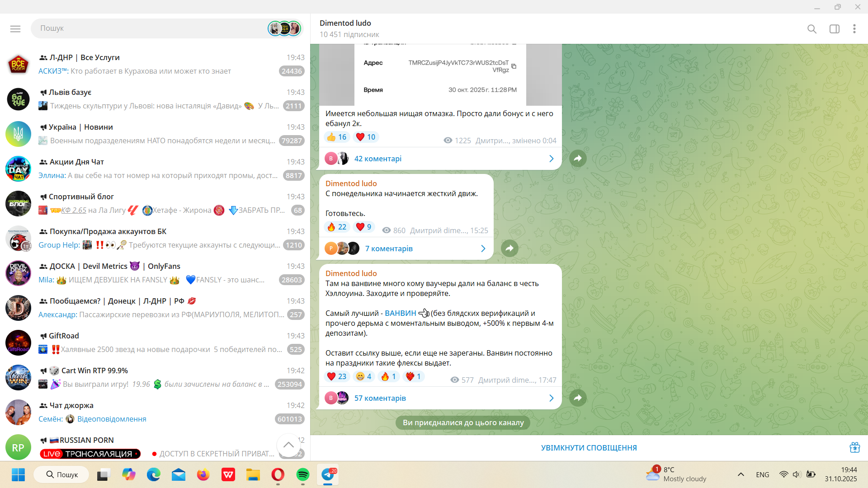This screenshot has height=488, width=868.
Task: Click Увімкнути сповіщення button
Action: pyautogui.click(x=589, y=448)
